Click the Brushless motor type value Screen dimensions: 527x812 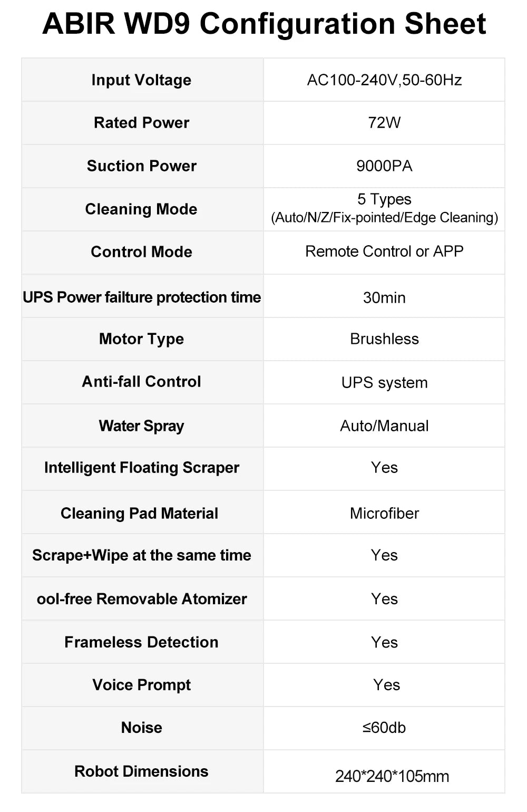click(384, 339)
